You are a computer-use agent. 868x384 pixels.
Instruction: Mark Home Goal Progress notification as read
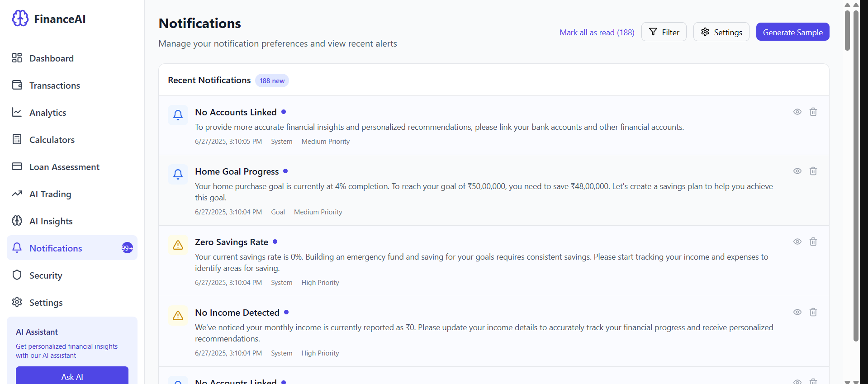[x=797, y=171]
